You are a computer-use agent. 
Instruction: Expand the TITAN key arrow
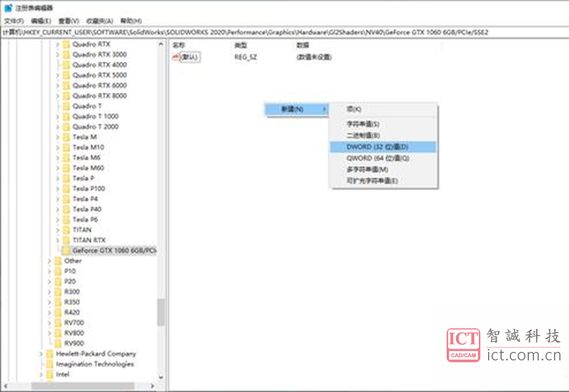(58, 230)
